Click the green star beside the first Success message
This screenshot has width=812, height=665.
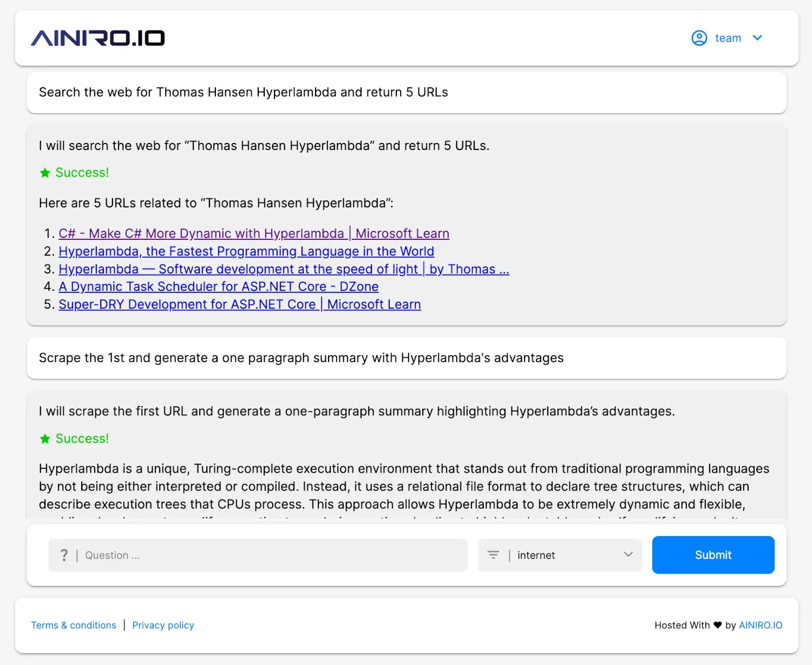click(45, 172)
